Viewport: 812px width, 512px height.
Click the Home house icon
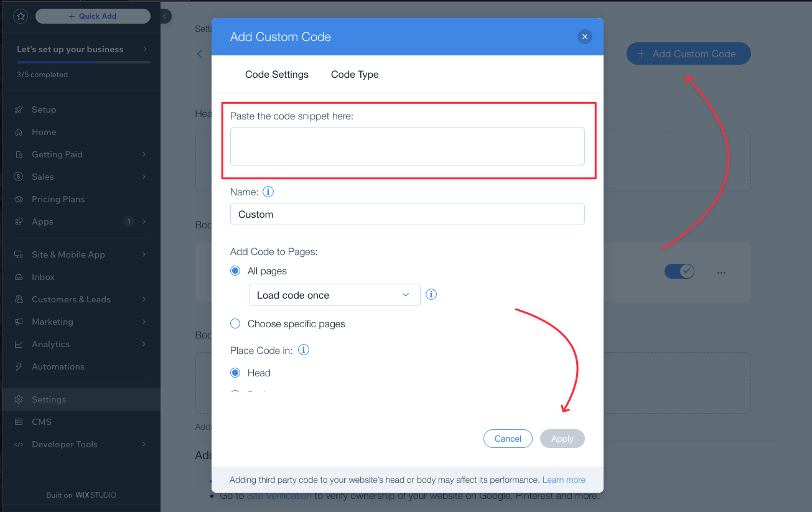point(19,132)
